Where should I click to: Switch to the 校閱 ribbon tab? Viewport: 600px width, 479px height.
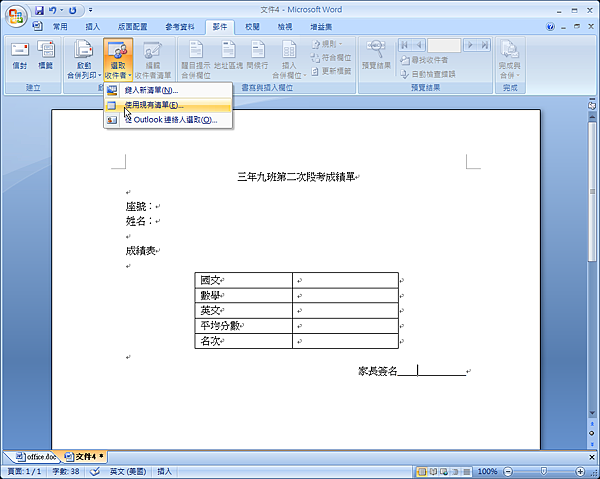252,27
